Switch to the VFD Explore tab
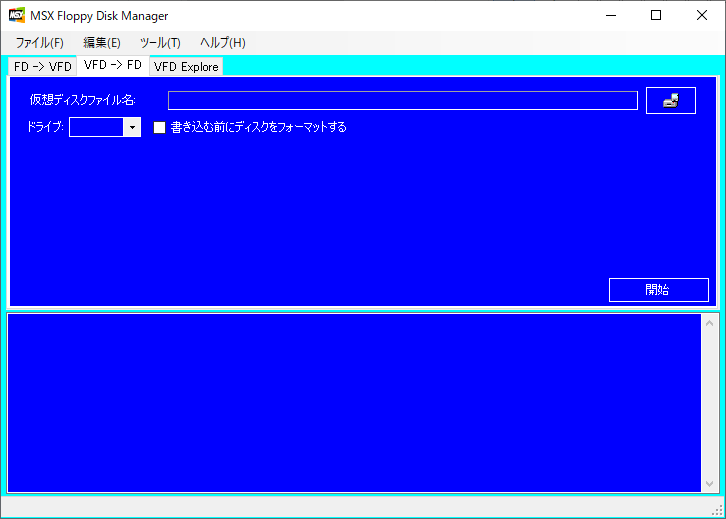This screenshot has width=726, height=519. point(186,67)
